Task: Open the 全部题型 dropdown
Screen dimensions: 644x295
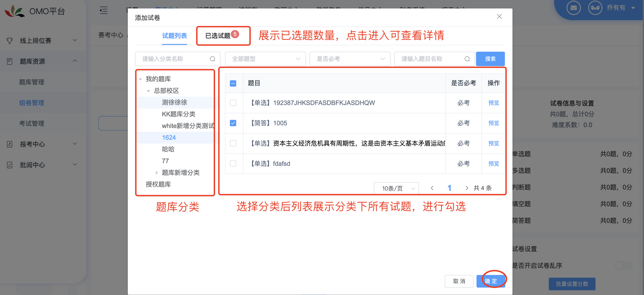Action: (x=265, y=59)
